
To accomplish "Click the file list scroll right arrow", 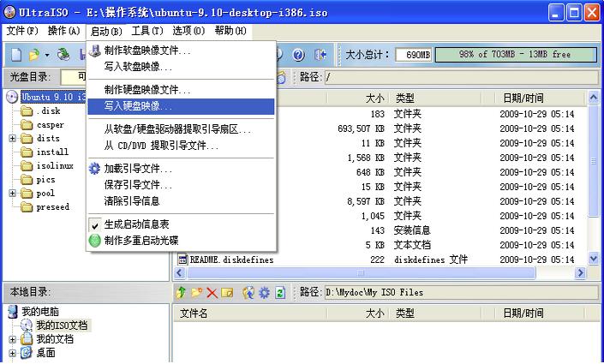I will (580, 273).
